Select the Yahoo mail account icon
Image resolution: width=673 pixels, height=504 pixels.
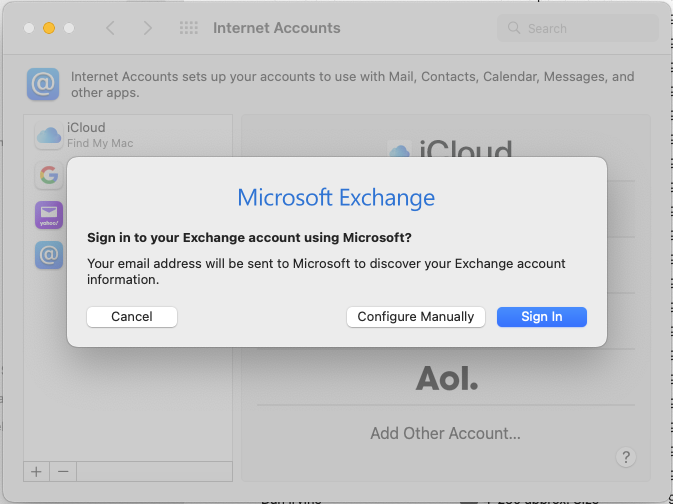pyautogui.click(x=49, y=215)
